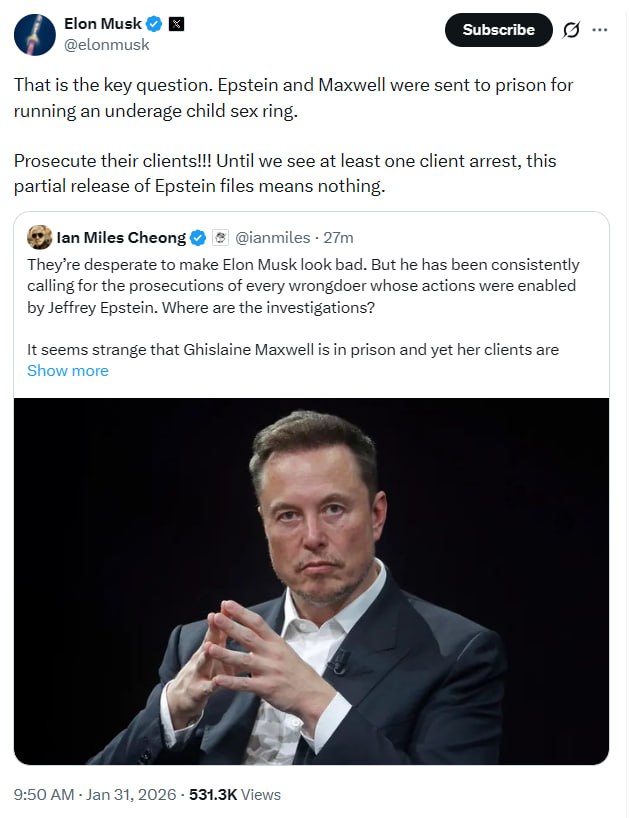Click the 27m timestamp on quoted post

(340, 238)
